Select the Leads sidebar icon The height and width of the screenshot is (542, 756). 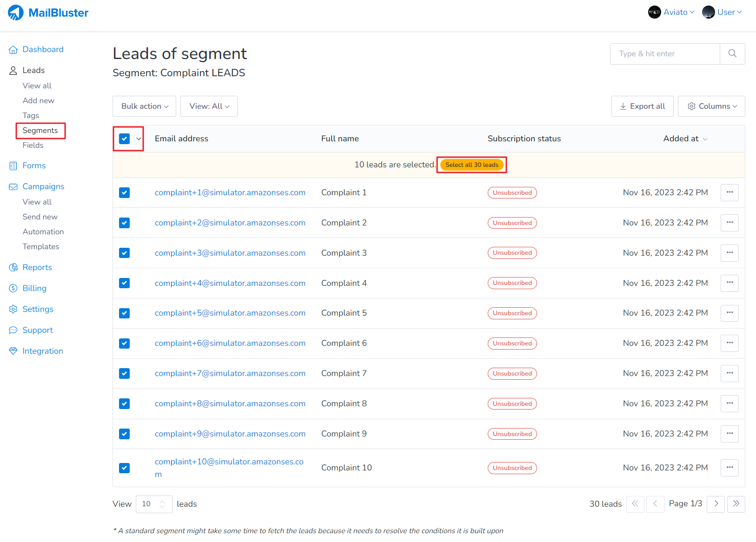click(x=13, y=70)
